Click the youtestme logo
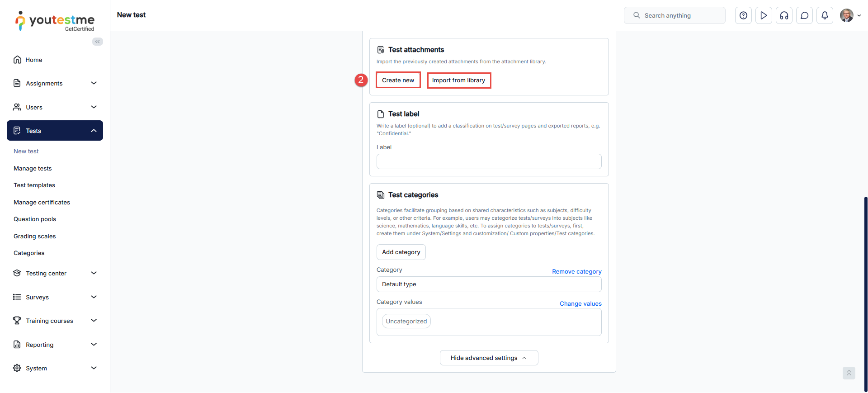Screen dimensions: 868x393 pyautogui.click(x=55, y=21)
